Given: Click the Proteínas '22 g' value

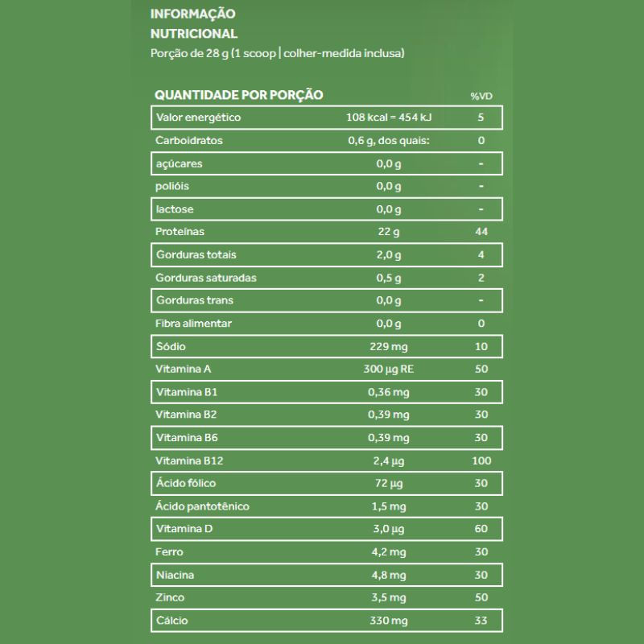Looking at the screenshot, I should (389, 232).
